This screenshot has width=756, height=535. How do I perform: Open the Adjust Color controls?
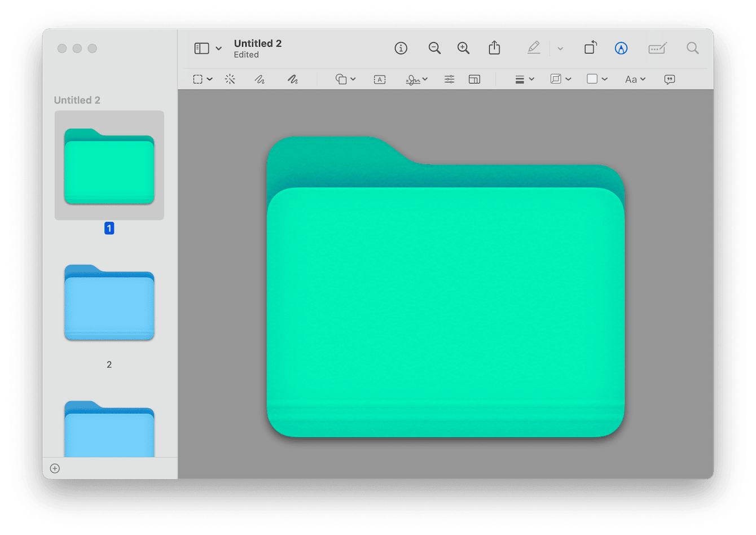click(449, 79)
